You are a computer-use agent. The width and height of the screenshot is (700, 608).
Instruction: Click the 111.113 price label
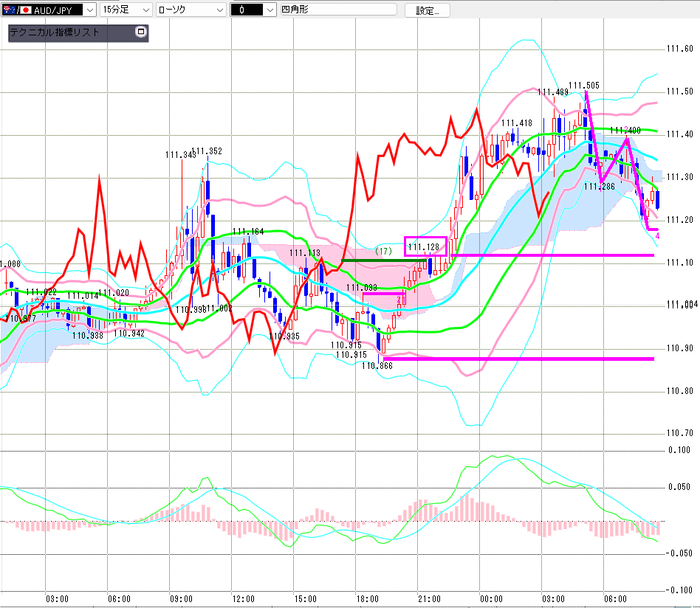305,253
